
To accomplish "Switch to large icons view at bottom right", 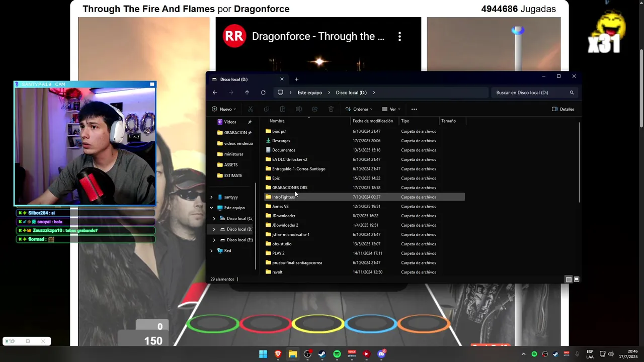I will (577, 280).
